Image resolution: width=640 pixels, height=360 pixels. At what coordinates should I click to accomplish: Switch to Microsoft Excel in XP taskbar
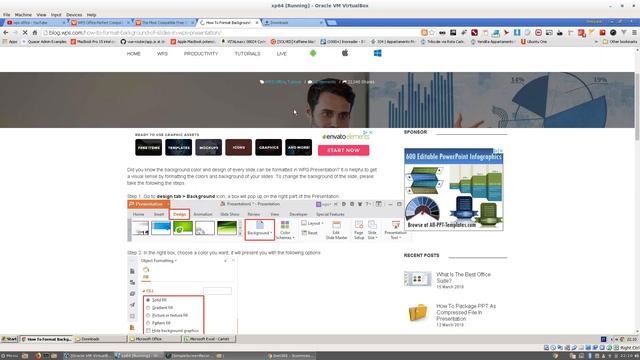point(209,339)
